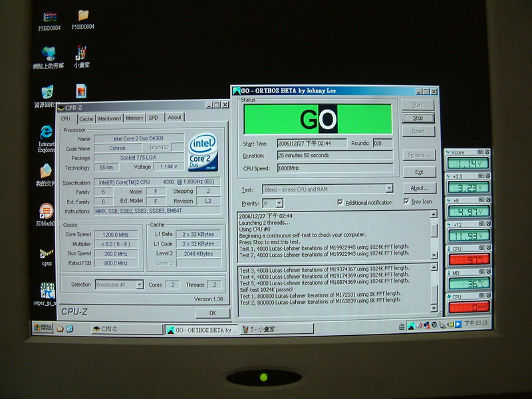Toggle the Additional notification checkbox
The image size is (532, 399).
tap(340, 203)
